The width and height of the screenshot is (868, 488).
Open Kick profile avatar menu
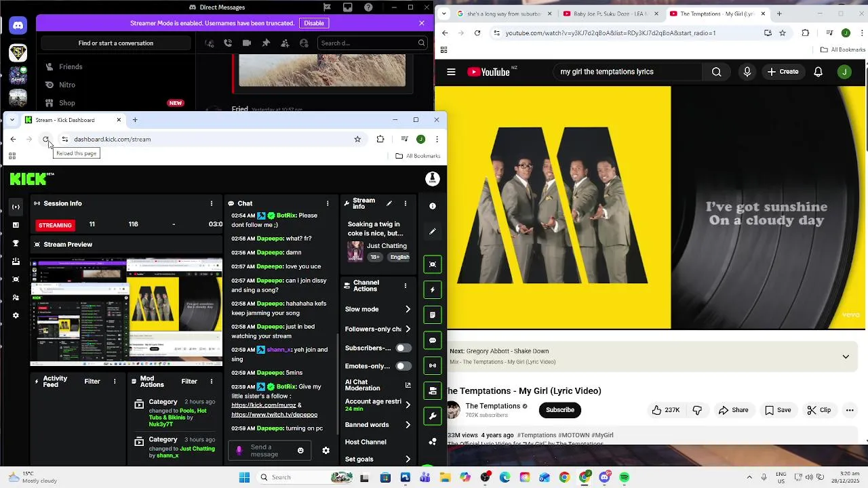tap(433, 178)
